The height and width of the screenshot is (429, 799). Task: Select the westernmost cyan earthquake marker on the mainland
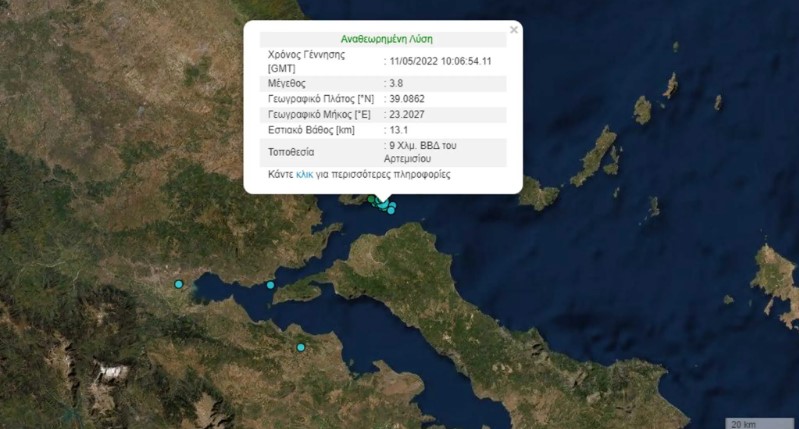178,284
